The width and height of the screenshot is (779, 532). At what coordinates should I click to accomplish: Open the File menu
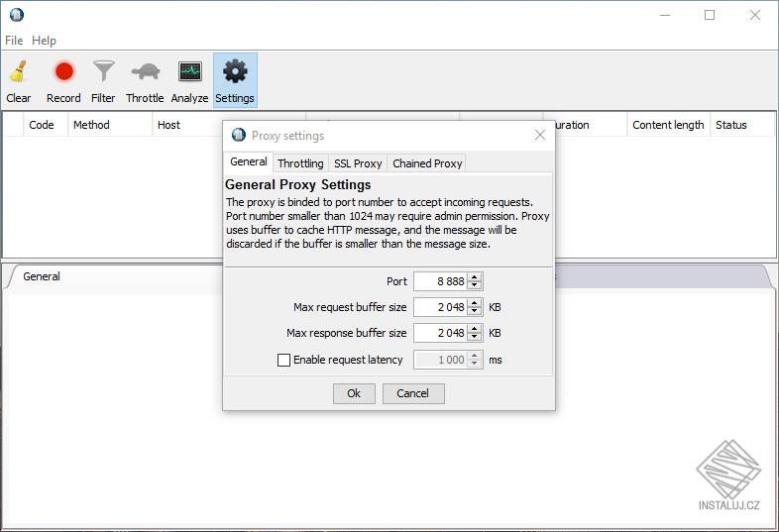coord(14,41)
